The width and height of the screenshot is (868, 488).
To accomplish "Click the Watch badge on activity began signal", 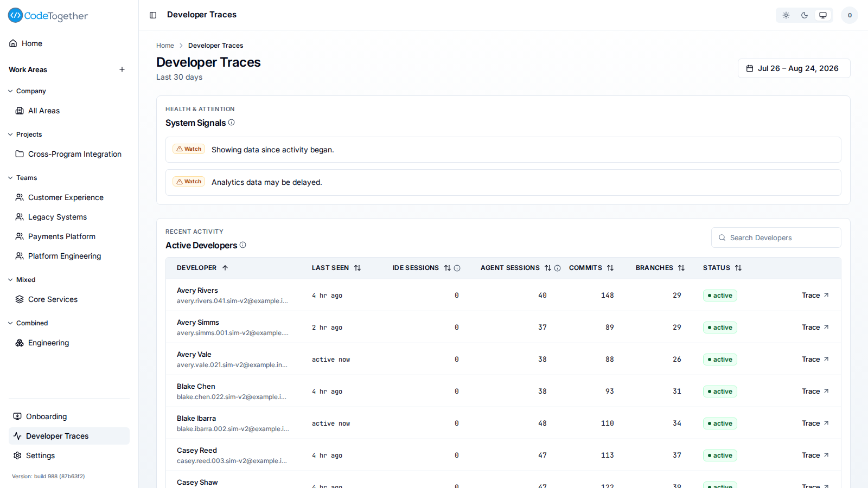I will [x=189, y=149].
